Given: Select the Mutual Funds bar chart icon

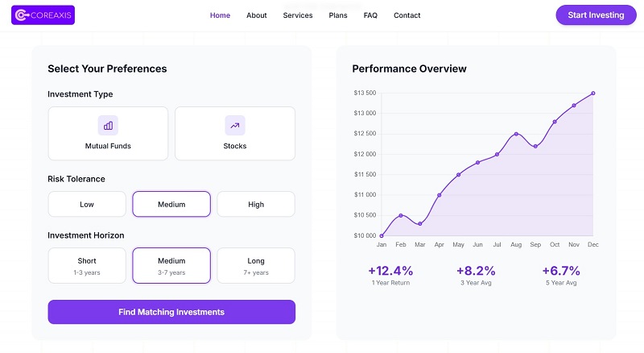Looking at the screenshot, I should click(x=108, y=126).
